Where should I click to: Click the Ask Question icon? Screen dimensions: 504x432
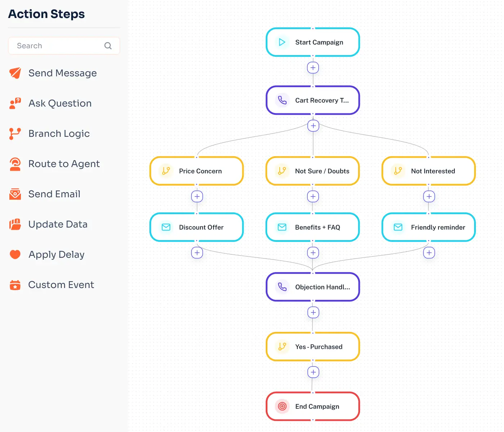click(x=15, y=103)
